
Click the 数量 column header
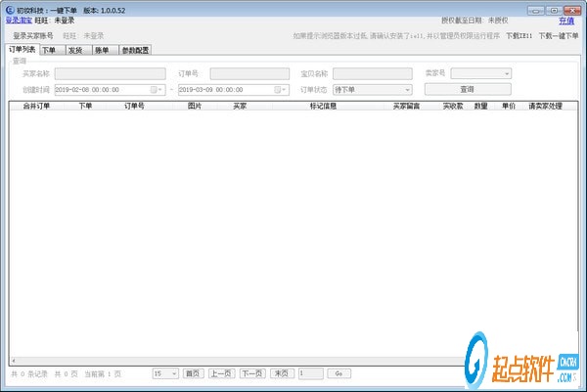tap(480, 107)
